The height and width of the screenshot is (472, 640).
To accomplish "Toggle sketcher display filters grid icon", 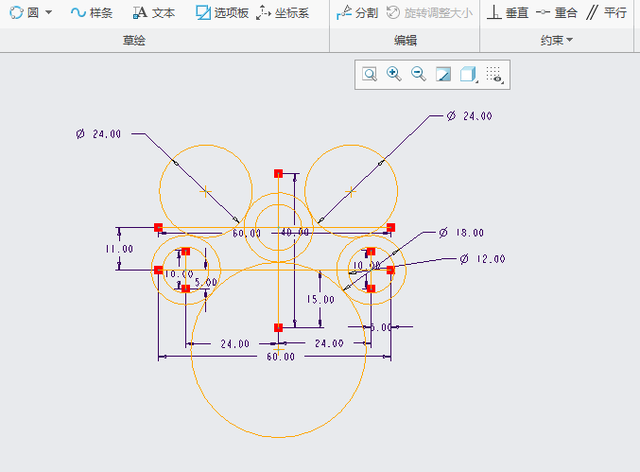I will tap(494, 75).
